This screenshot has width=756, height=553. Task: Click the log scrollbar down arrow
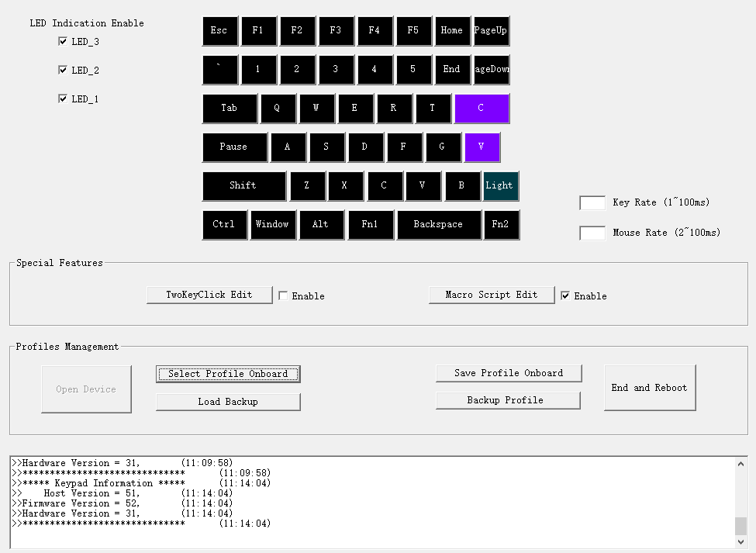click(x=740, y=542)
